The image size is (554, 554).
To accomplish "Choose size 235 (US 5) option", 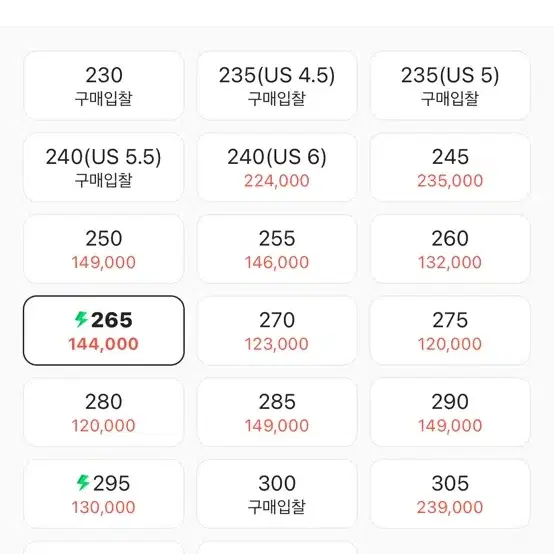I will (450, 86).
